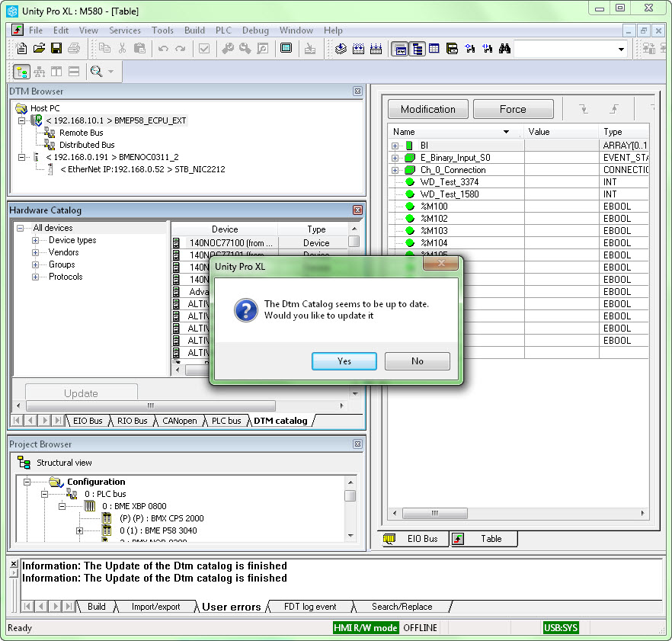Click the Force button
Image resolution: width=672 pixels, height=641 pixels.
coord(513,109)
